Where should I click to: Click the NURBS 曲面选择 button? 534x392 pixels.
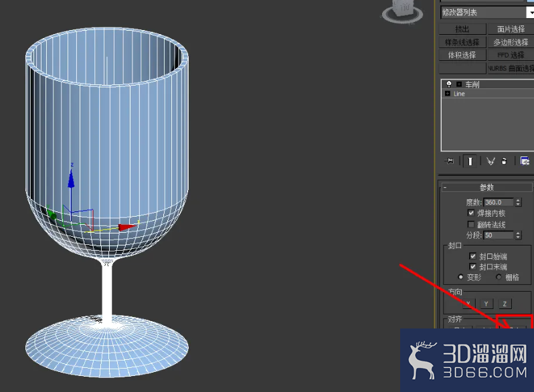coord(511,68)
